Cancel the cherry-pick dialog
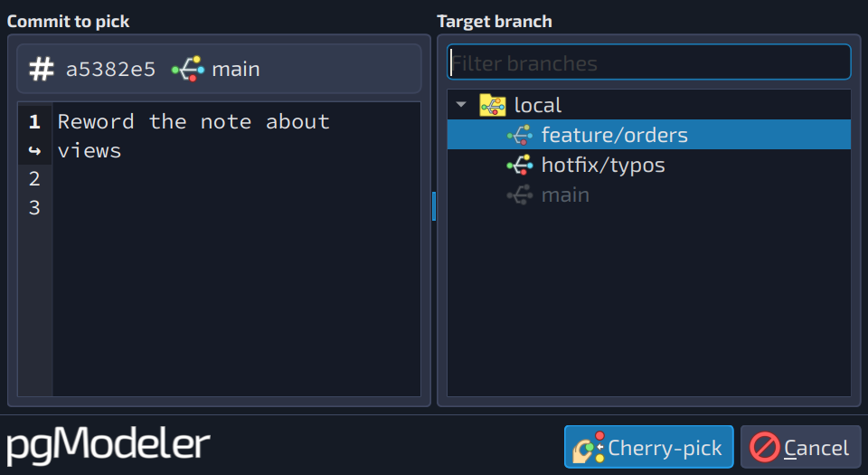 tap(800, 447)
